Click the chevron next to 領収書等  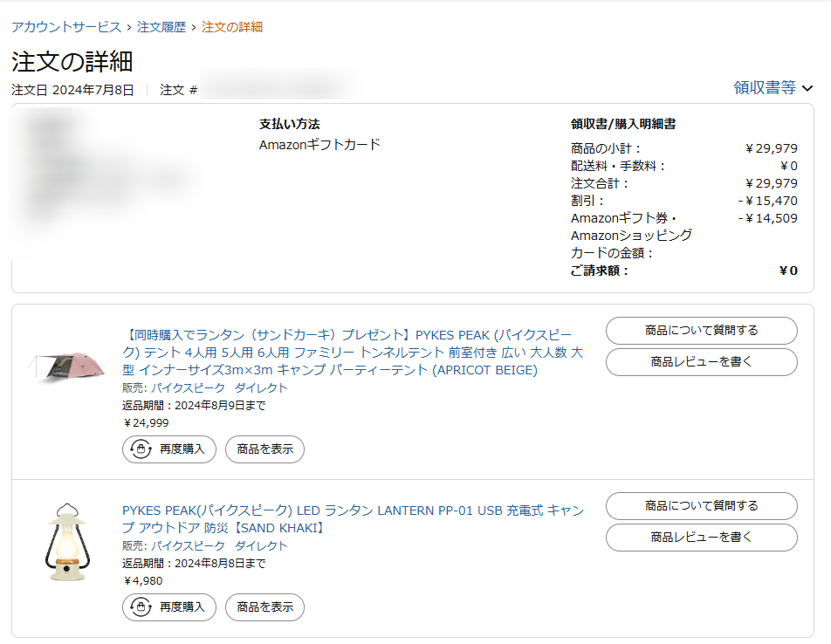(807, 88)
